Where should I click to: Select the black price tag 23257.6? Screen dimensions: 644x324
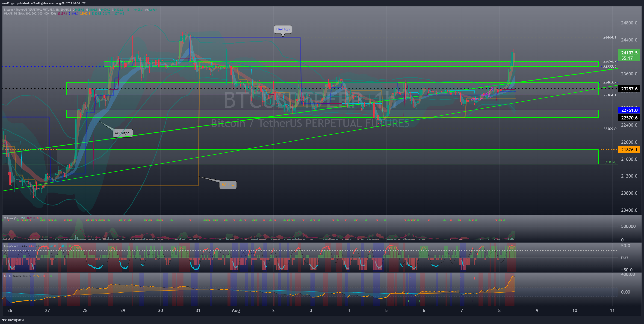(629, 89)
